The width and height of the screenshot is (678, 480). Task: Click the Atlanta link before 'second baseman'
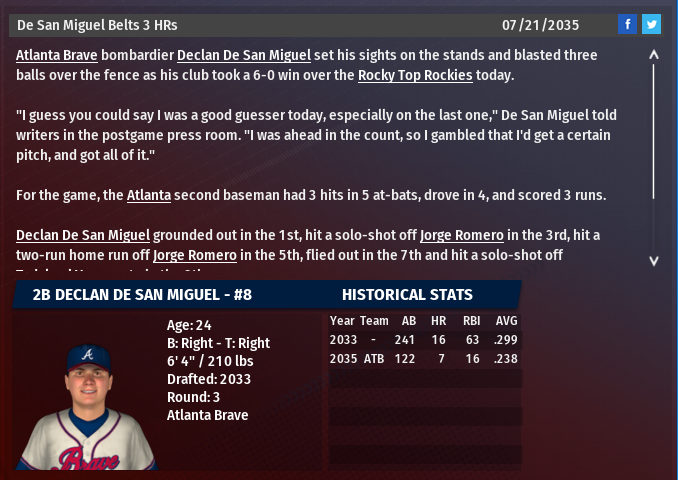(x=149, y=195)
